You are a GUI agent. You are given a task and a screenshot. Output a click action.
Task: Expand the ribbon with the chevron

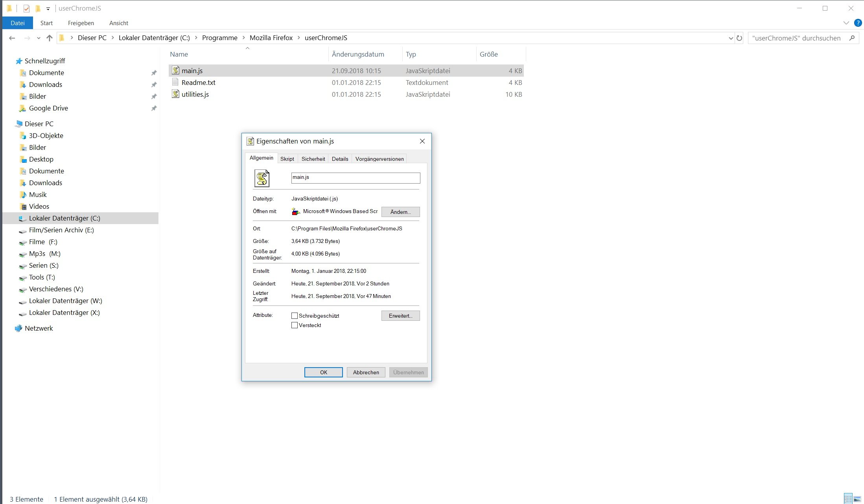[x=846, y=23]
